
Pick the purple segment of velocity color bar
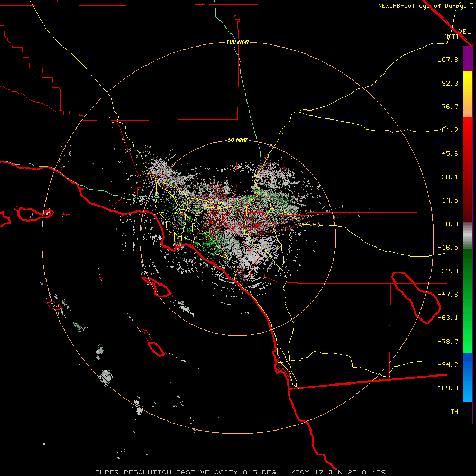tap(467, 59)
